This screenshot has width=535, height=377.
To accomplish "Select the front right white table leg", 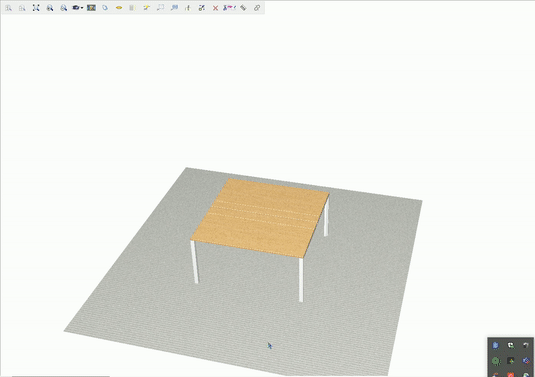I will tap(301, 280).
